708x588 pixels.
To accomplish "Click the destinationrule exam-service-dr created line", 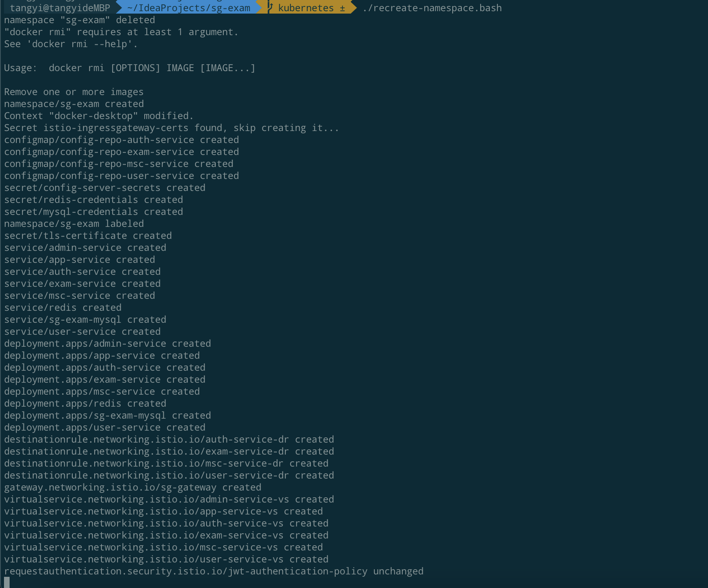I will point(169,451).
